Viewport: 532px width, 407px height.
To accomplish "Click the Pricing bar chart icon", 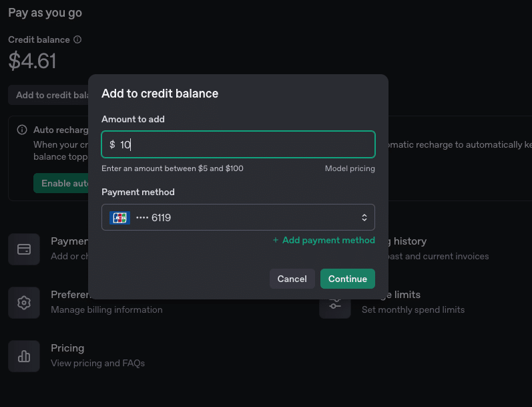I will click(x=24, y=356).
